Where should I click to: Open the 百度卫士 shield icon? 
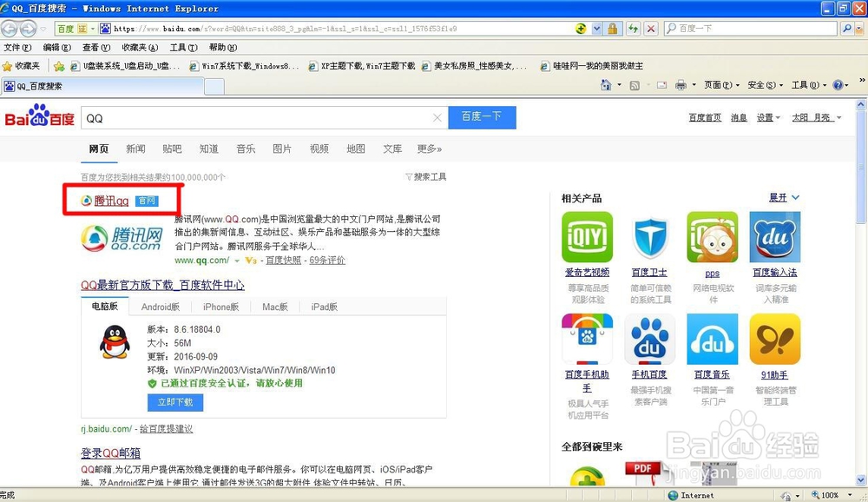pos(650,236)
